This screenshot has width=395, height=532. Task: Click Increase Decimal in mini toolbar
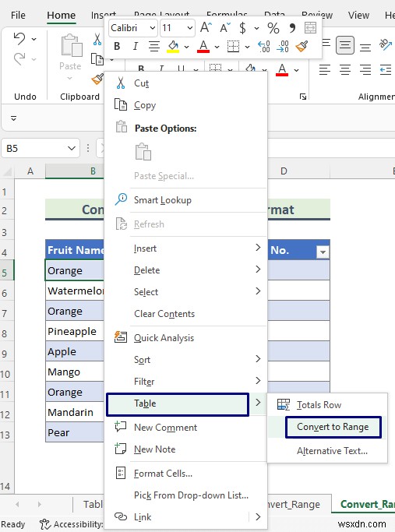[x=263, y=47]
